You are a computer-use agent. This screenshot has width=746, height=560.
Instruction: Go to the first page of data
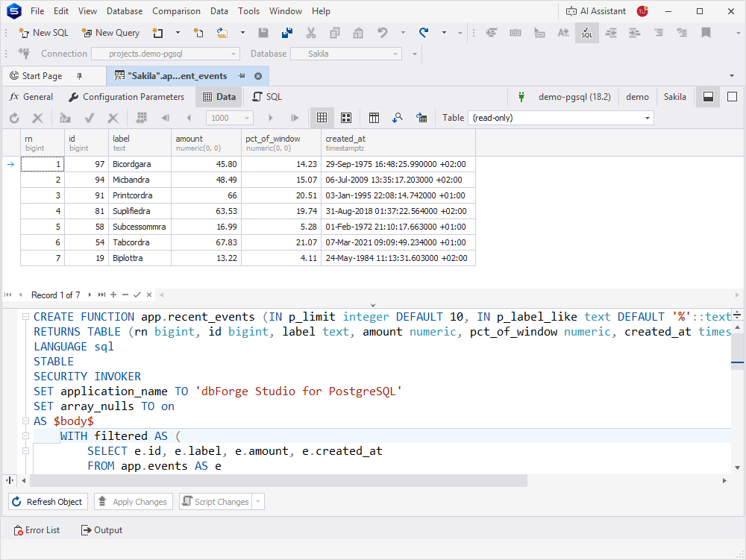pos(165,118)
